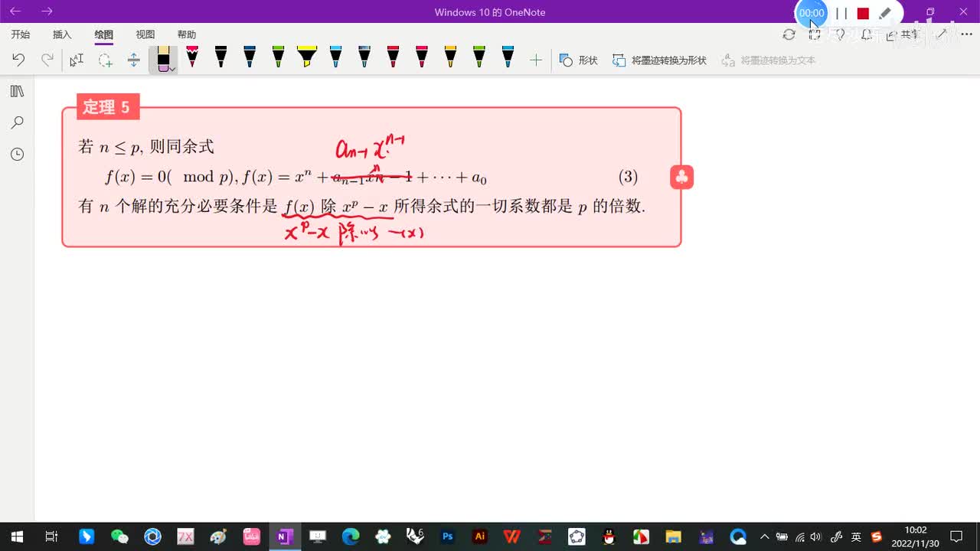This screenshot has width=980, height=551.
Task: Launch Illustrator from the taskbar
Action: [x=480, y=536]
